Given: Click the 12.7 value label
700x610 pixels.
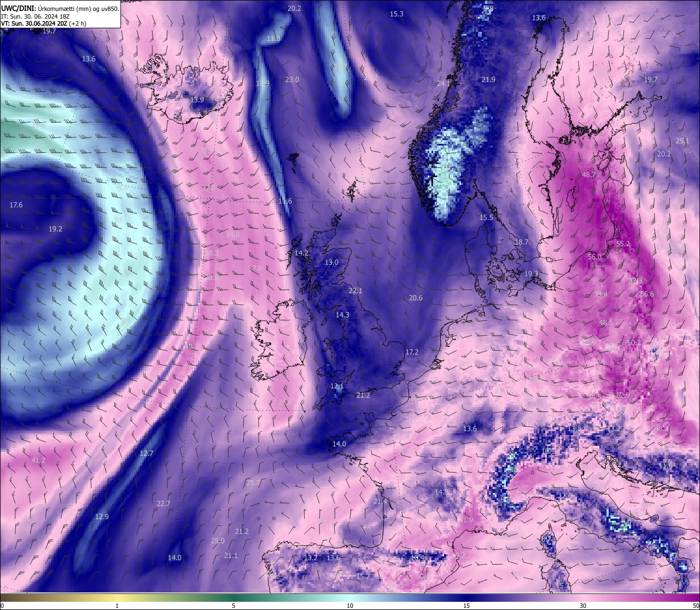Looking at the screenshot, I should coord(147,453).
